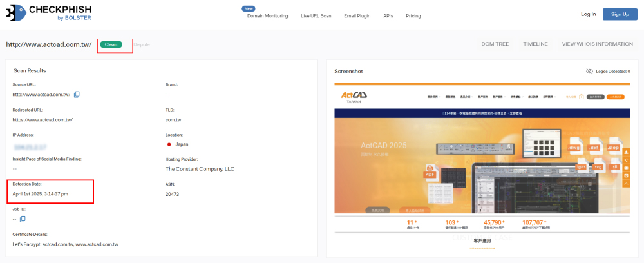The width and height of the screenshot is (644, 263).
Task: Open Domain Monitoring menu item
Action: point(267,16)
